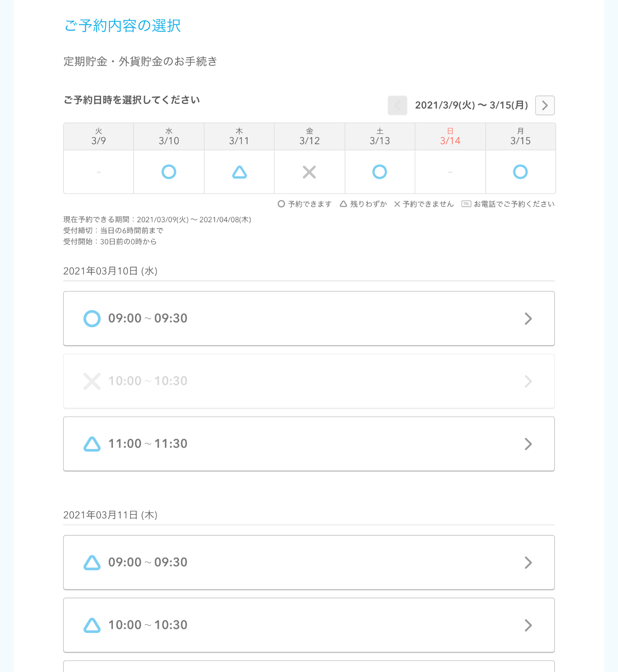Open the 11:00–11:30 slot chevron on March 10

coord(528,444)
